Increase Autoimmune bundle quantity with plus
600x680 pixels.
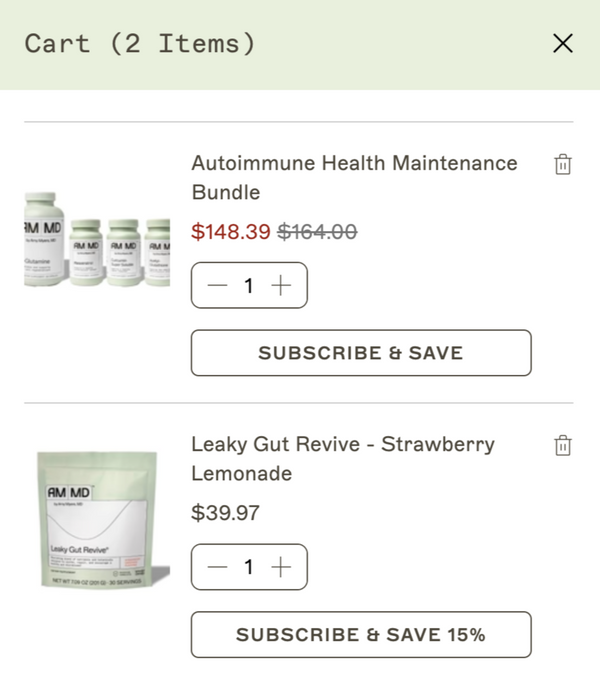click(282, 286)
